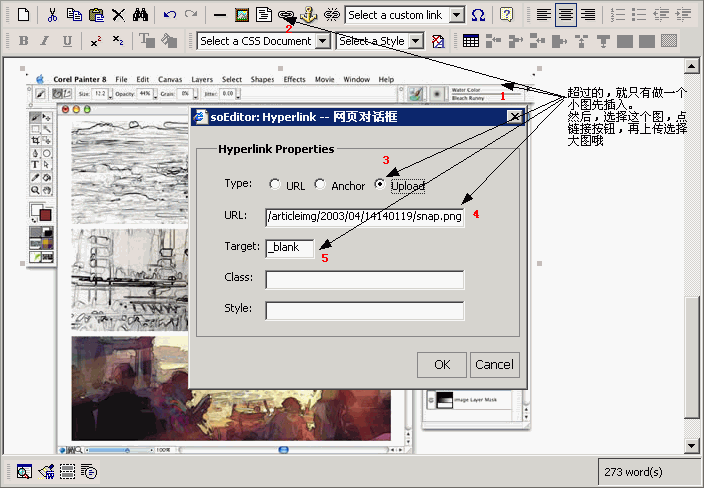The height and width of the screenshot is (488, 704).
Task: Click the Anchor icon
Action: tap(308, 15)
